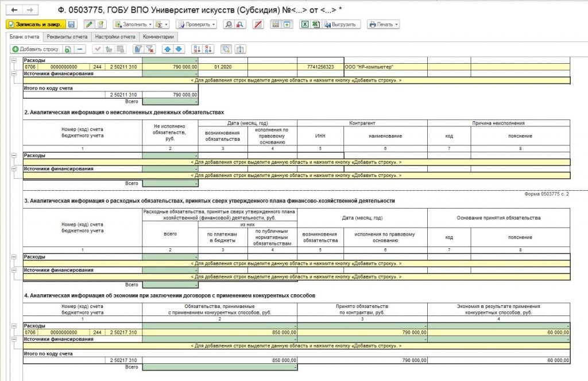Viewport: 588px width, 381px height.
Task: Click the green pencil edit icon
Action: 88,25
